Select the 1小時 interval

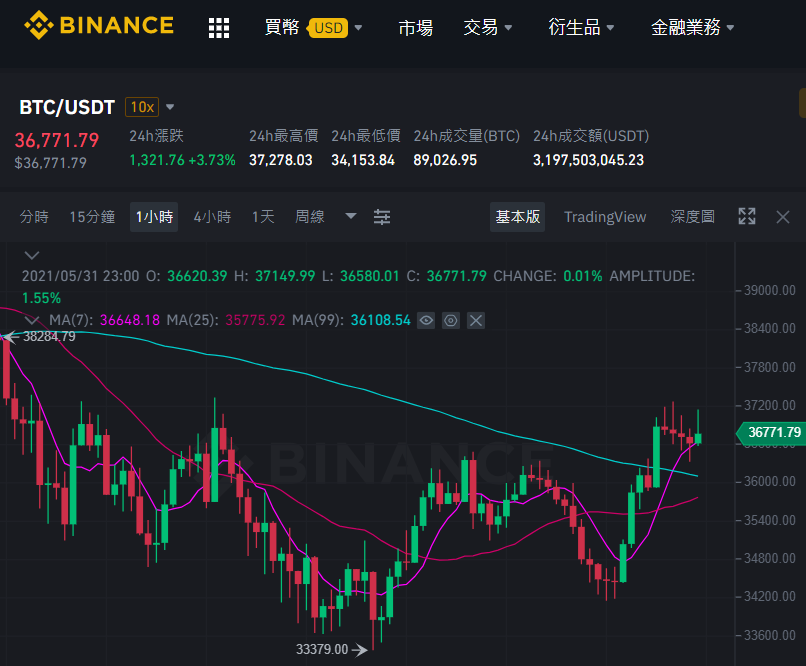(x=154, y=217)
